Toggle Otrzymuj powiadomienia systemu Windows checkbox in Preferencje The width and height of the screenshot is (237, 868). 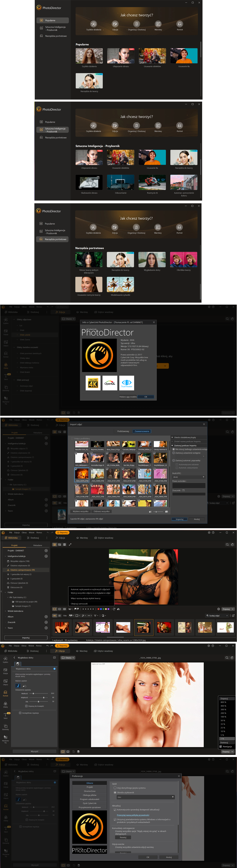tap(115, 820)
